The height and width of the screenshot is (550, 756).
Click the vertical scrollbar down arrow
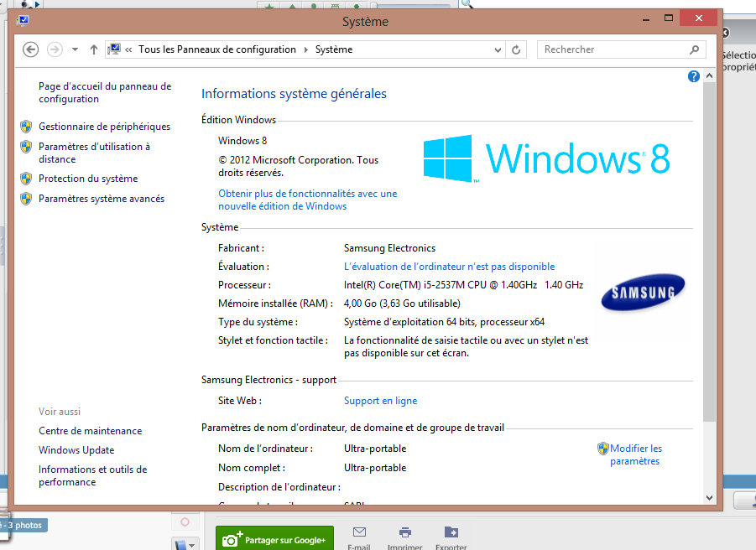709,497
